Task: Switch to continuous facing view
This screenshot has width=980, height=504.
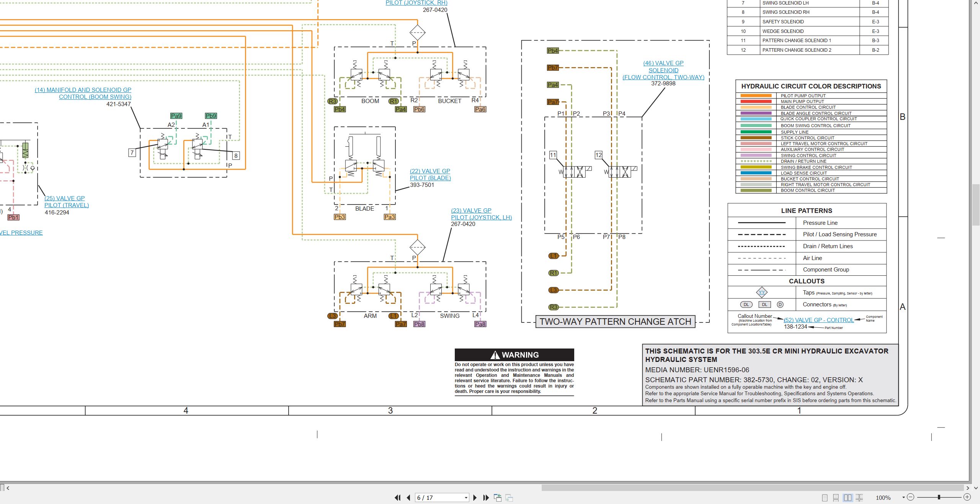Action: coord(859,497)
